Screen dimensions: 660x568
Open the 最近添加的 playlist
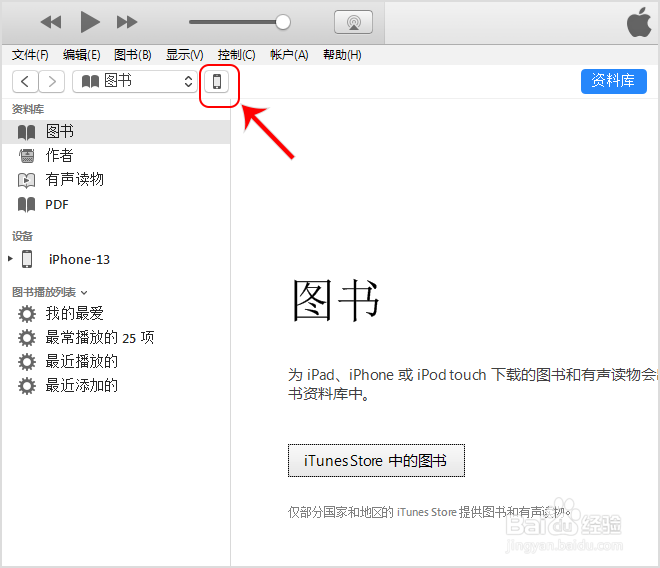116,386
